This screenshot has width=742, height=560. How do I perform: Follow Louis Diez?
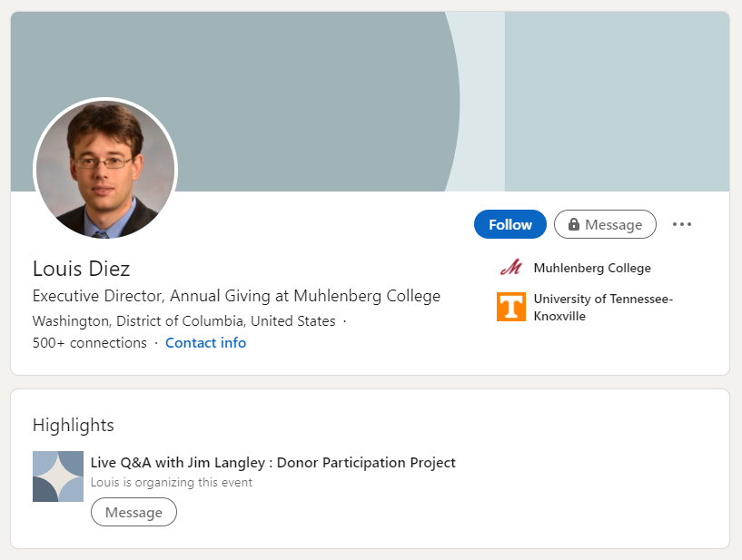(x=510, y=224)
